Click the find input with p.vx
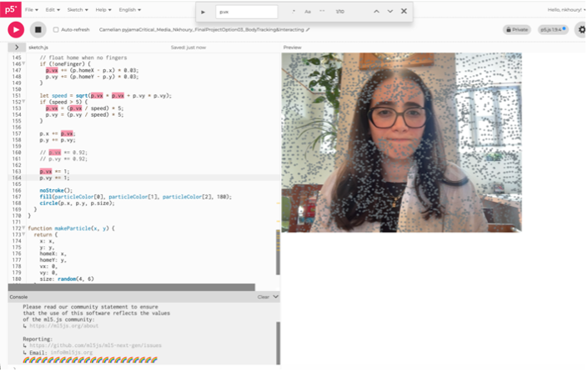 247,12
